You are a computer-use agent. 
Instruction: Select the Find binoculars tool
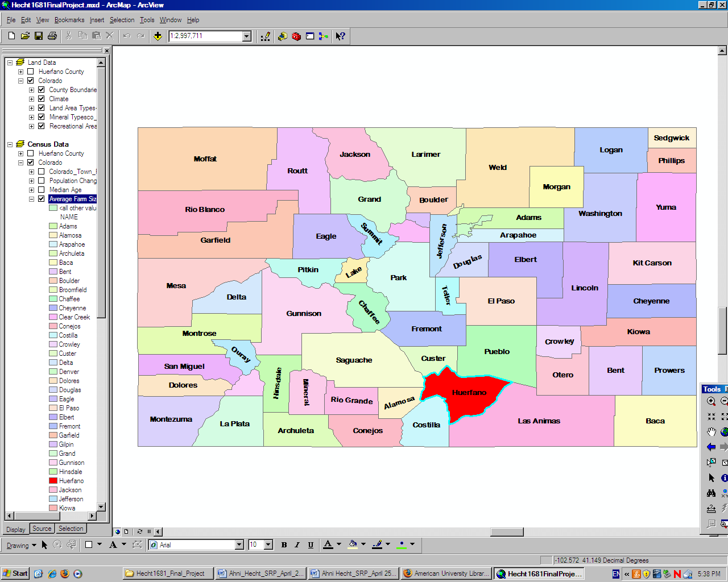click(711, 493)
